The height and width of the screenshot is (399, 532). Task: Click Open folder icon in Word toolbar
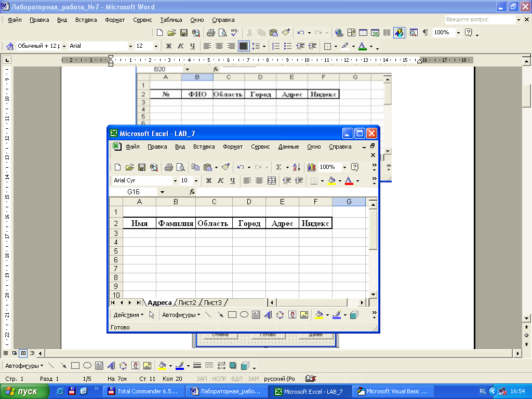(x=171, y=33)
